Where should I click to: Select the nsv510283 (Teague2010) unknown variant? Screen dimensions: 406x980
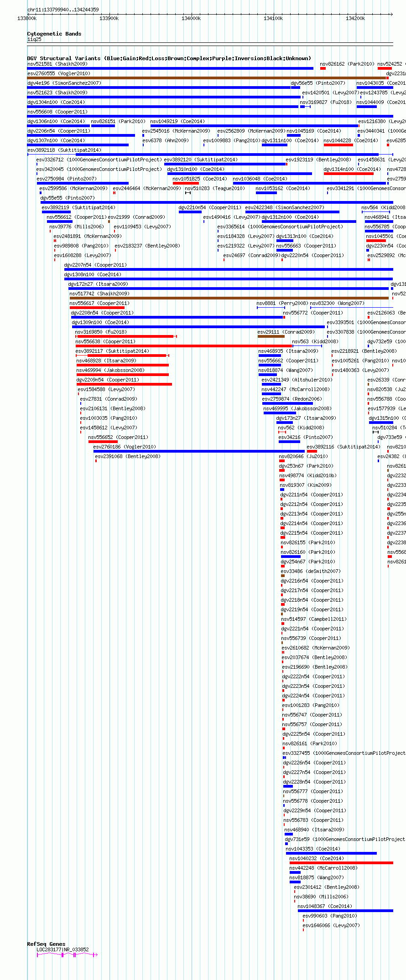188,193
